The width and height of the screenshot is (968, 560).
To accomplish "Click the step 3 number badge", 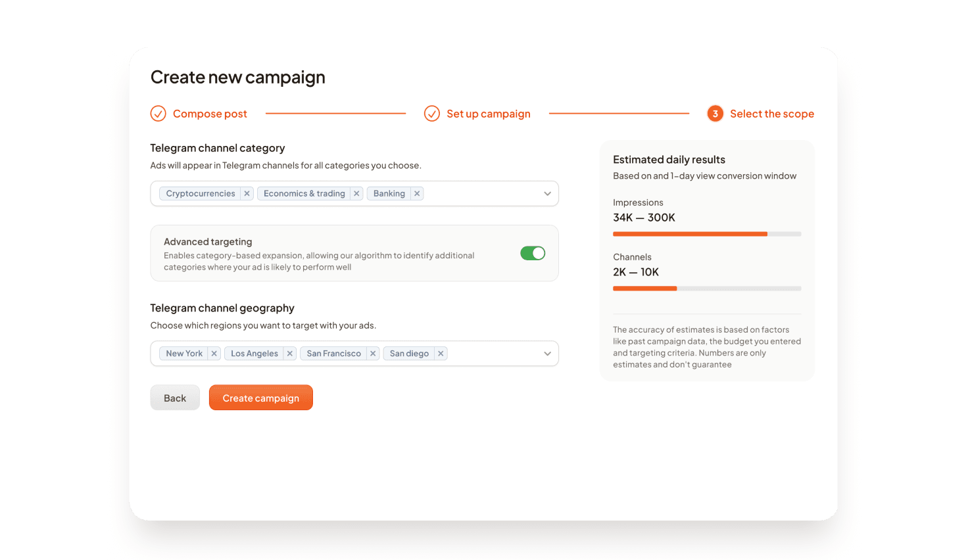I will pos(715,114).
